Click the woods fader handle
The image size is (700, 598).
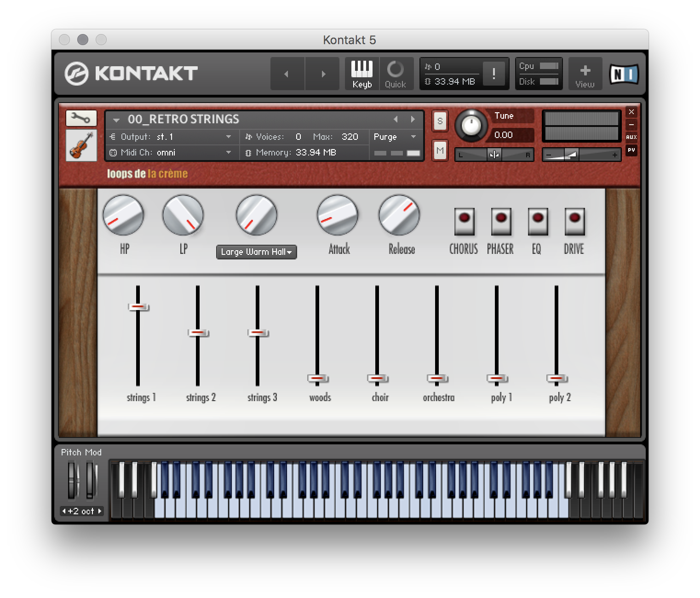click(x=318, y=379)
